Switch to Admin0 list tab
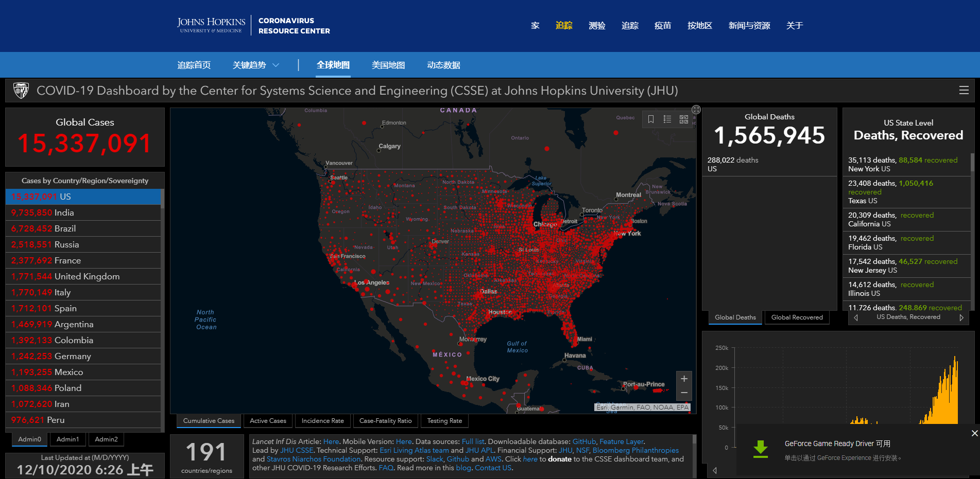Image resolution: width=980 pixels, height=479 pixels. pyautogui.click(x=29, y=439)
